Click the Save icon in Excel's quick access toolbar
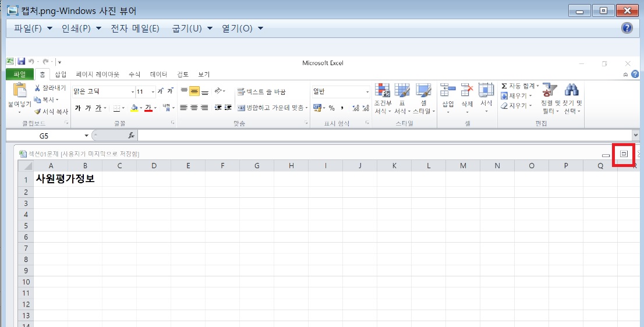 22,62
